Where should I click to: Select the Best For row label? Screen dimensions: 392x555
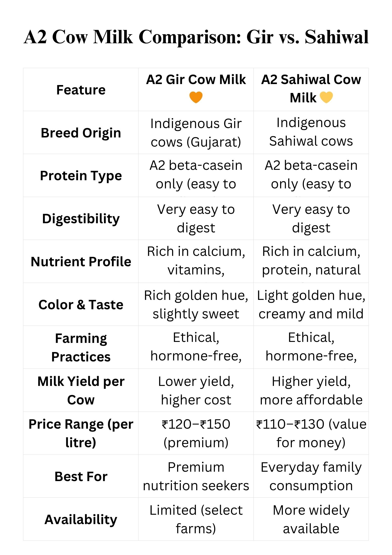[81, 476]
